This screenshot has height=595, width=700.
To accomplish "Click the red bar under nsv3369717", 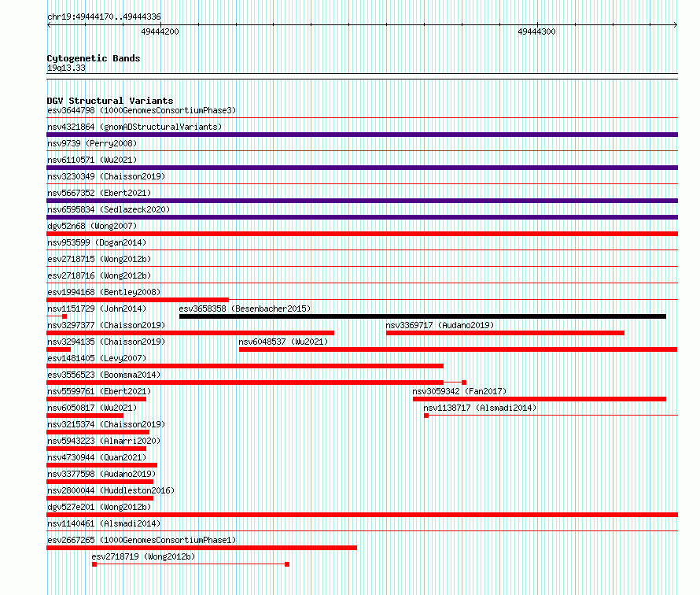I will pyautogui.click(x=505, y=333).
